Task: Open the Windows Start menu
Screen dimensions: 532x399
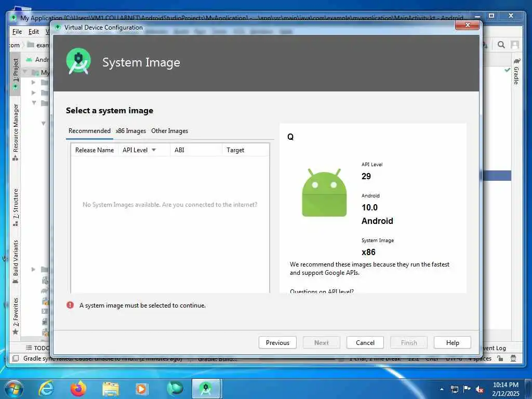Action: point(14,389)
